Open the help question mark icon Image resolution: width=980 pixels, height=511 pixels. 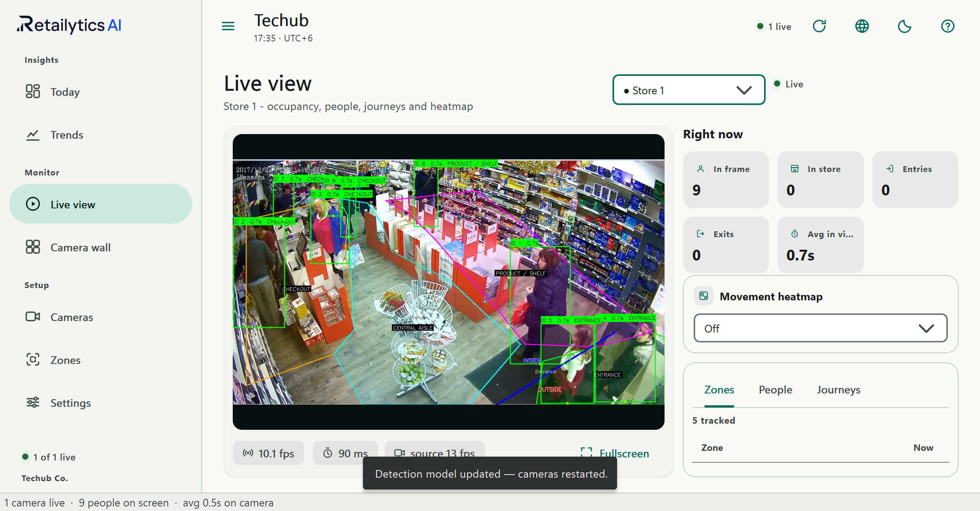[x=948, y=26]
